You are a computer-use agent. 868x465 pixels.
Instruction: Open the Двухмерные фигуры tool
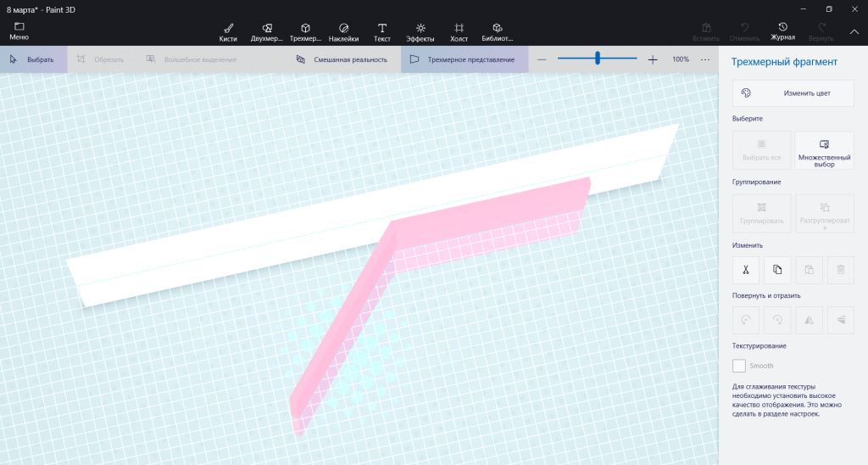click(267, 32)
